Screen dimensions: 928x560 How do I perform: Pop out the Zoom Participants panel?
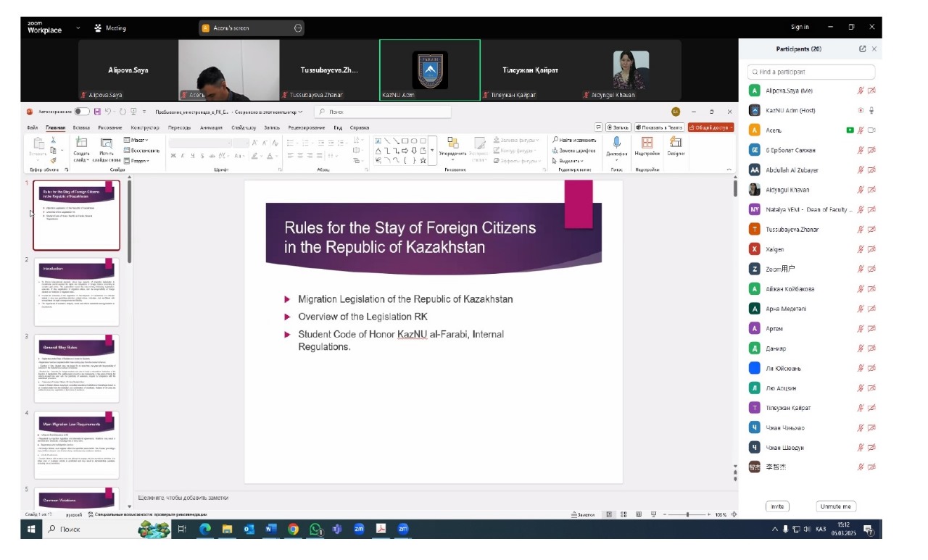coord(862,49)
